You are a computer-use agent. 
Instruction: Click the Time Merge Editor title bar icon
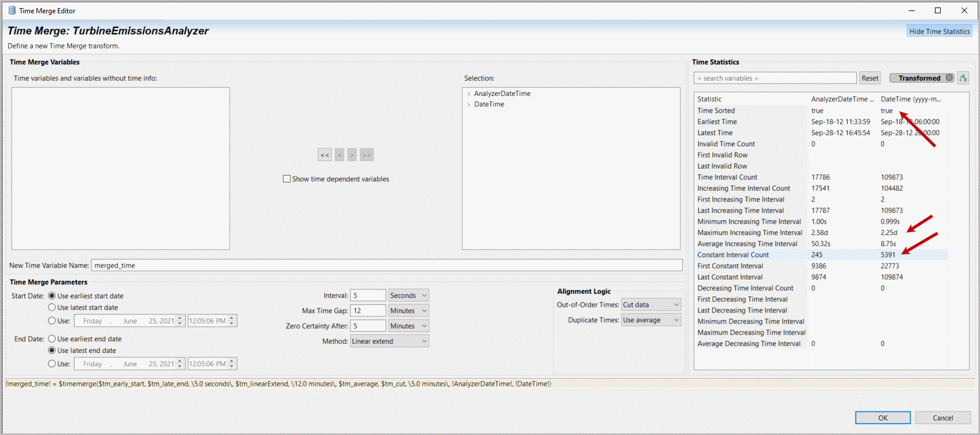click(x=12, y=10)
